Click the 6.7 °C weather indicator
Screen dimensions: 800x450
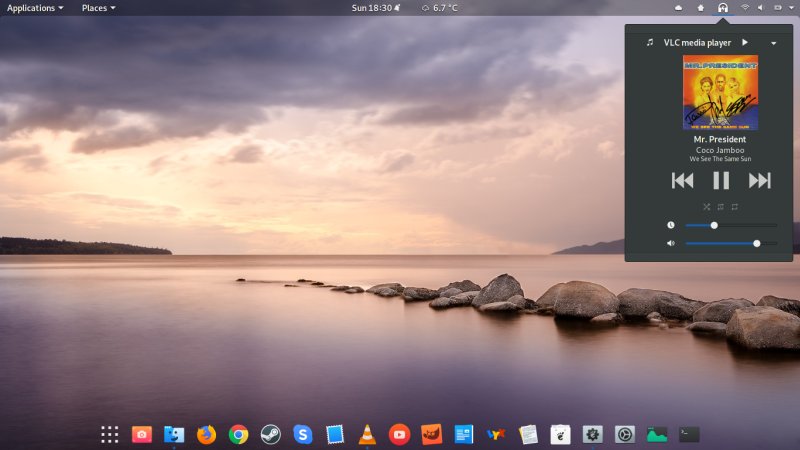(x=441, y=8)
